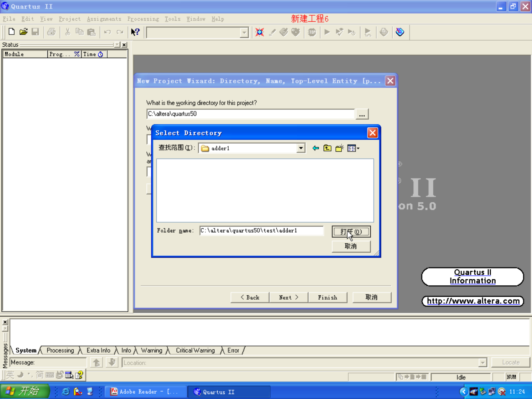Click the Save toolbar icon
The image size is (532, 399).
pyautogui.click(x=35, y=32)
